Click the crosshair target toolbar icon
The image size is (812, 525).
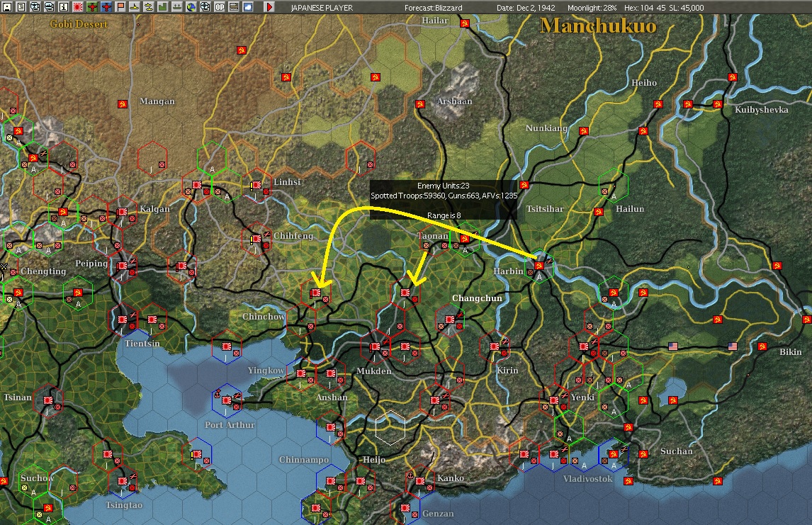205,7
